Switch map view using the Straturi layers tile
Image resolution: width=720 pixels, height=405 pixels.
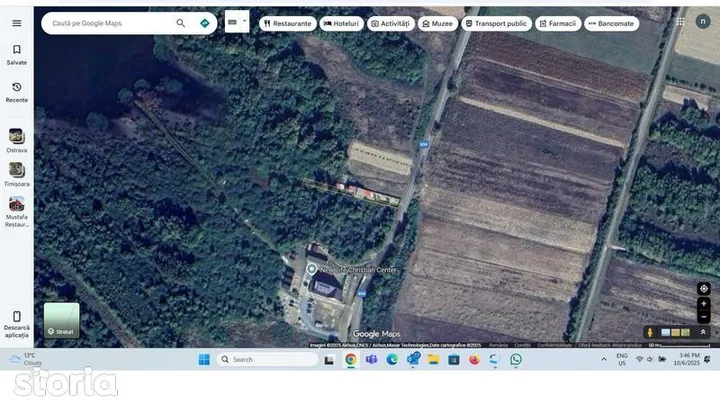point(62,320)
